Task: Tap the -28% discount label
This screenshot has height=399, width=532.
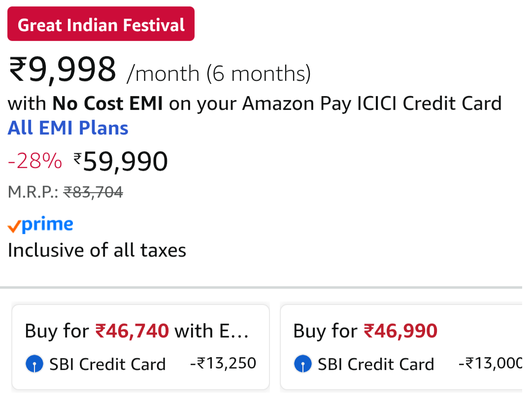Action: (x=35, y=162)
